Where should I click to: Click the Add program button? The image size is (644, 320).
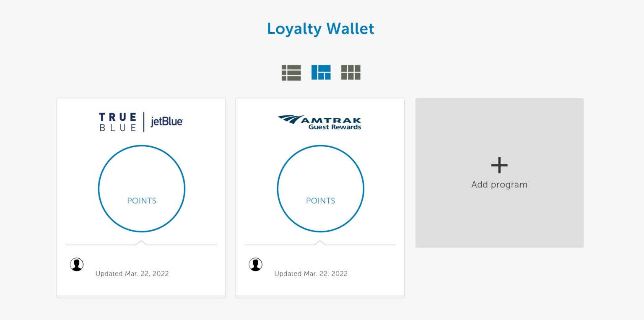pyautogui.click(x=499, y=173)
